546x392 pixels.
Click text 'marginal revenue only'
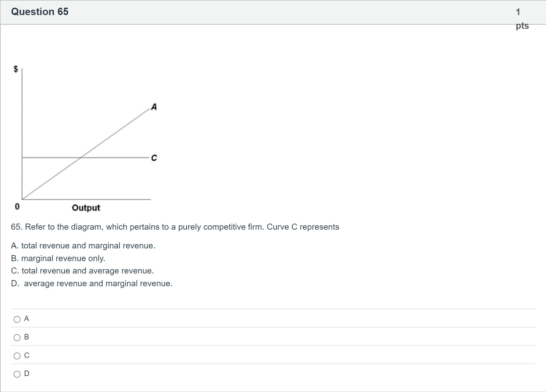pos(63,258)
